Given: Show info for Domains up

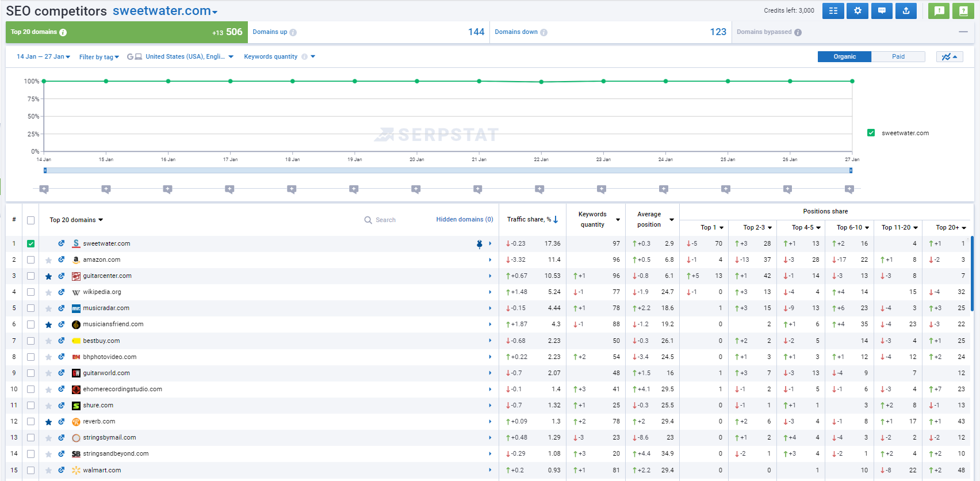Looking at the screenshot, I should 293,32.
